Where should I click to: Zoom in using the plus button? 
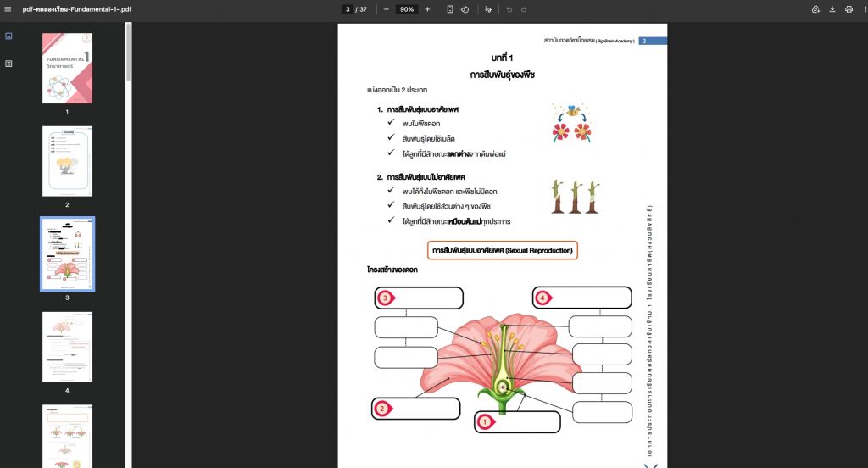tap(427, 9)
